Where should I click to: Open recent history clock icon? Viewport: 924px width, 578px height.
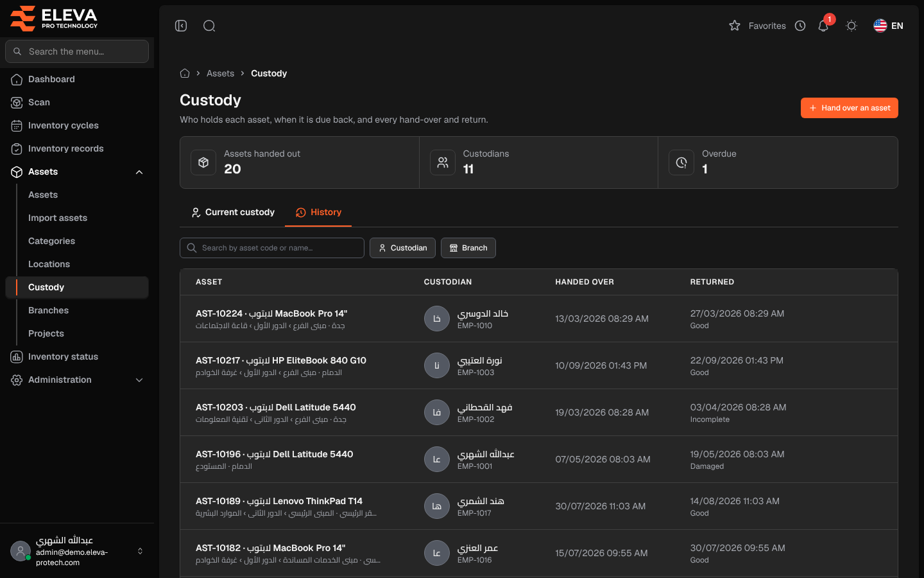[800, 26]
